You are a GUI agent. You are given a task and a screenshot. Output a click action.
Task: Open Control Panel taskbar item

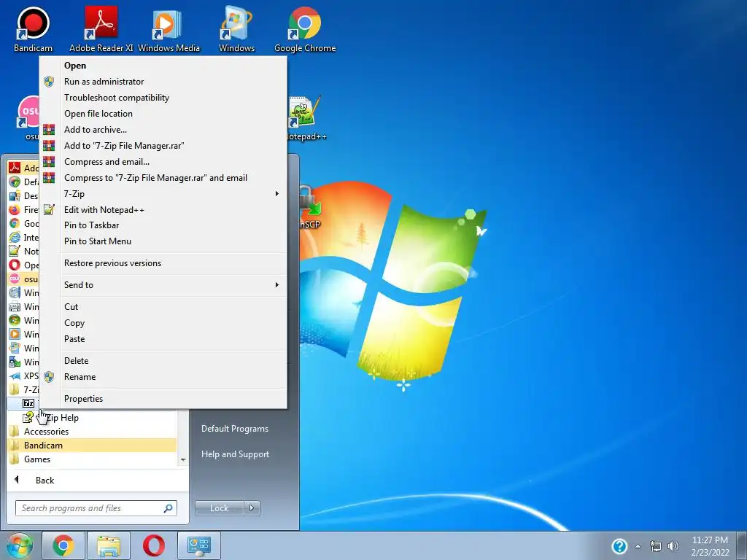pos(199,545)
